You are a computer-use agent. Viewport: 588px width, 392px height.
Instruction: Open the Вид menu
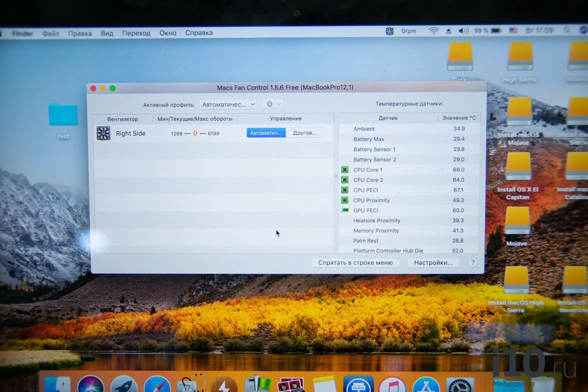107,33
